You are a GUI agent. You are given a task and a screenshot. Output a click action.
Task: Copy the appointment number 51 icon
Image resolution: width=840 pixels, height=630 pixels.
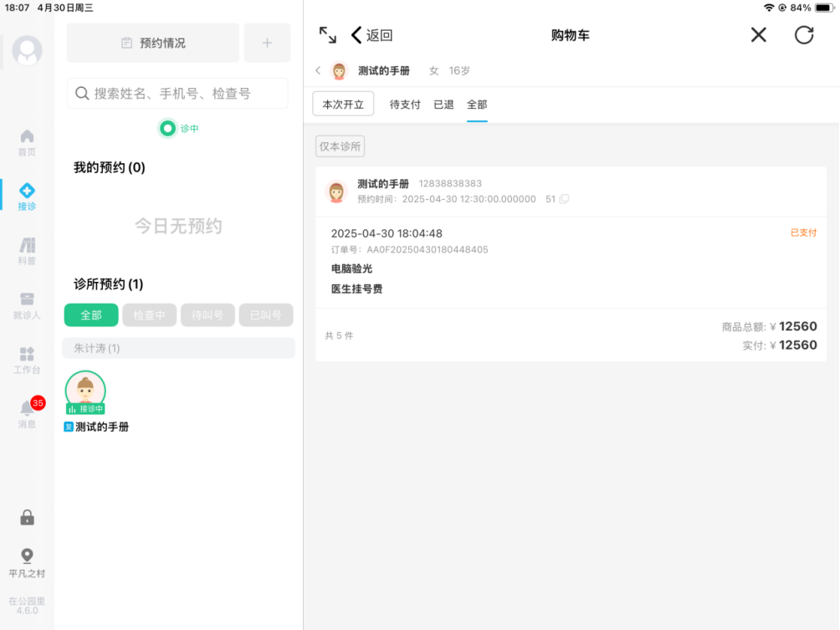pos(564,199)
